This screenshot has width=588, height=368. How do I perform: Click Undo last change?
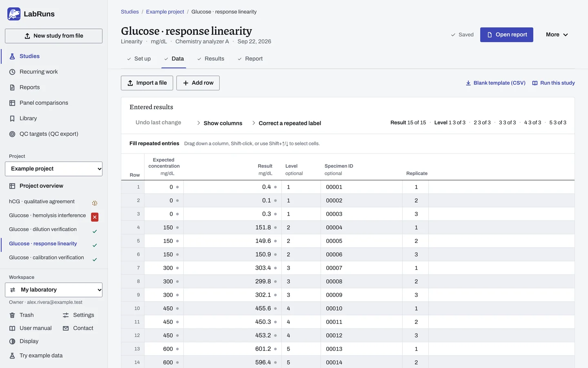(x=158, y=123)
